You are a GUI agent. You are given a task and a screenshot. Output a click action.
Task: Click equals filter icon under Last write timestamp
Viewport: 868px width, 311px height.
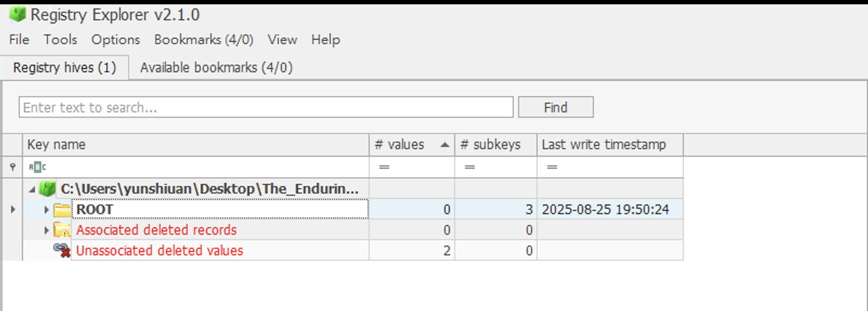tap(552, 167)
